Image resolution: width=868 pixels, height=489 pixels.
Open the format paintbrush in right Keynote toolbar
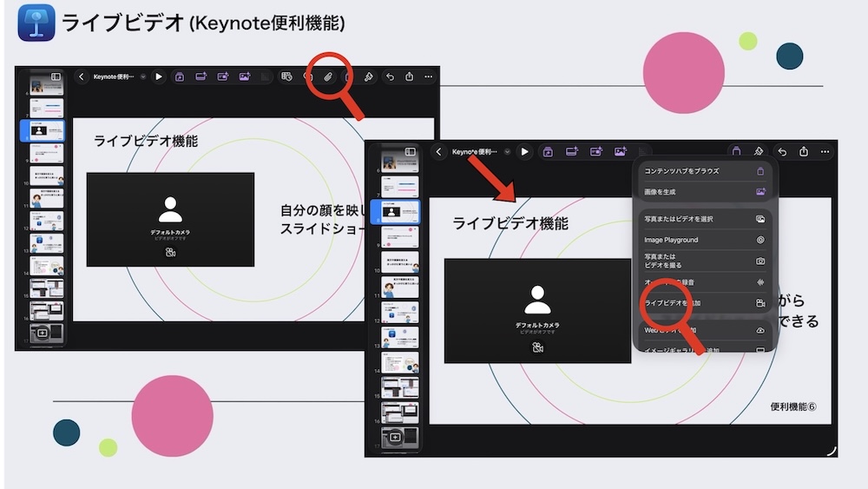point(759,151)
